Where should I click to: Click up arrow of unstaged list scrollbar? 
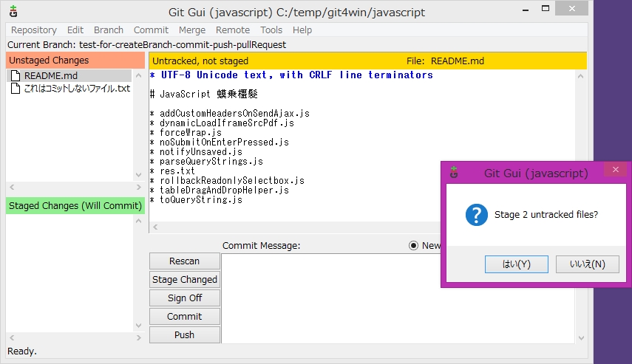(139, 75)
